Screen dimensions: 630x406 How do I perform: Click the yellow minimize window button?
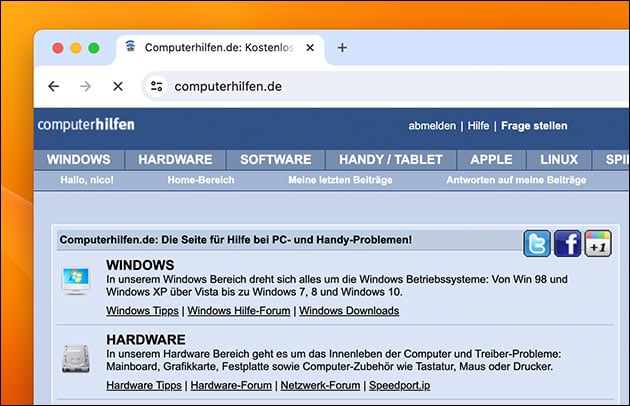[x=76, y=48]
